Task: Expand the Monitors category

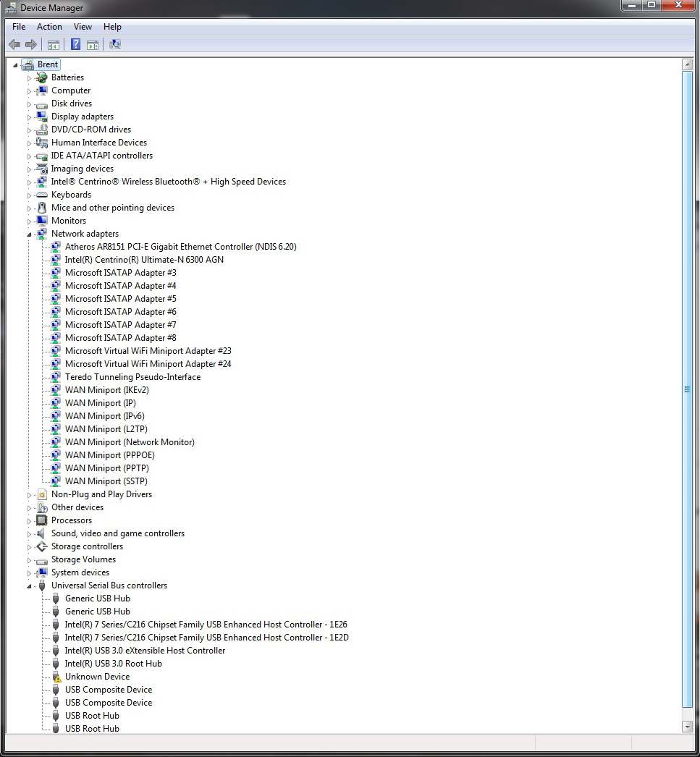Action: pos(29,221)
